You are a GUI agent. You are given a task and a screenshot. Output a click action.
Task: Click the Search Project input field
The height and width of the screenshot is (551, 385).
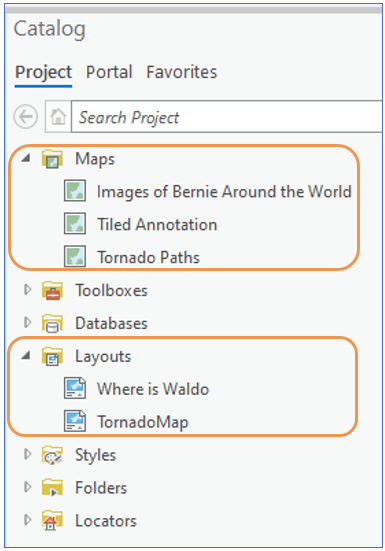pos(227,117)
